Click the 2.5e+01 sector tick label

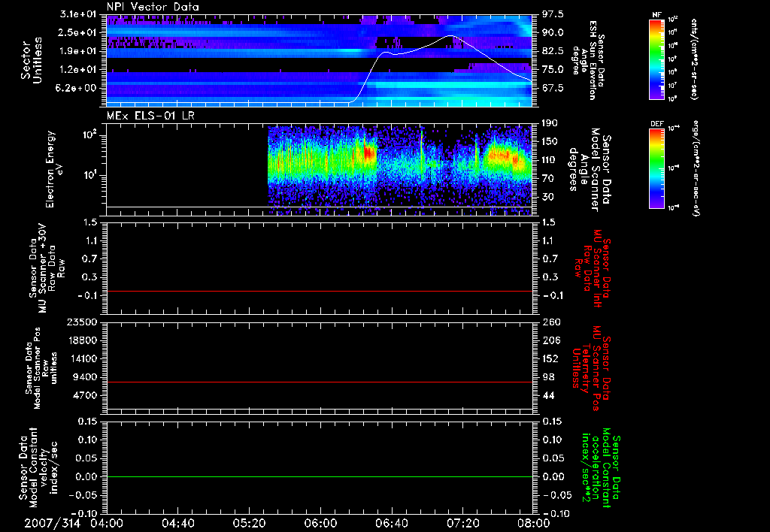click(x=78, y=32)
